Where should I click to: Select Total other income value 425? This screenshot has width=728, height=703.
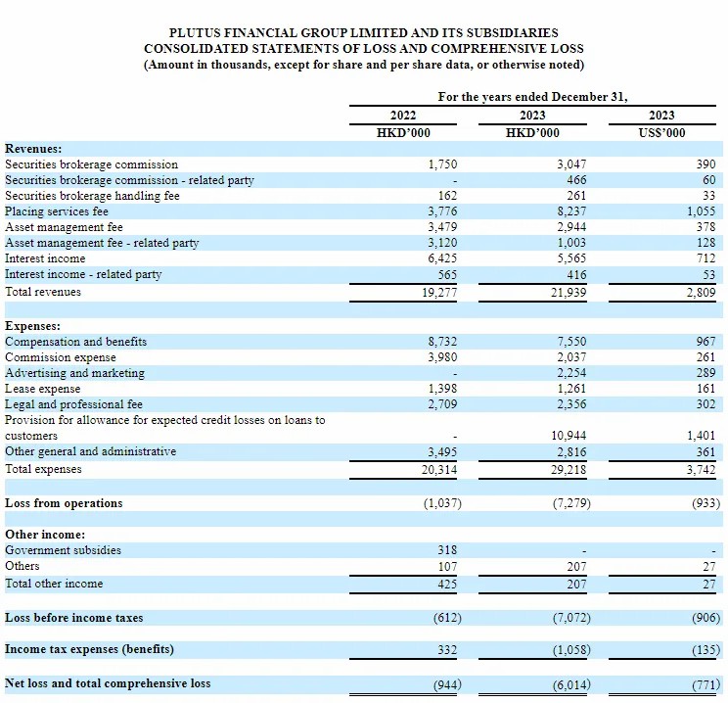point(447,585)
